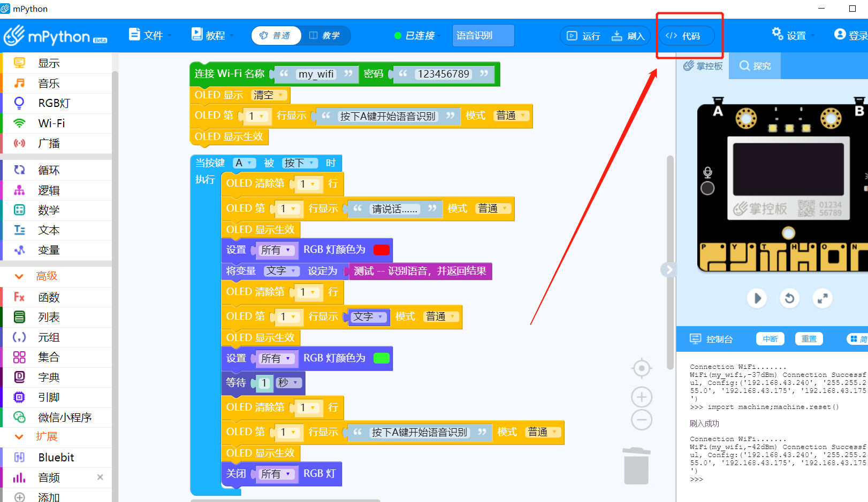Open the 微信小程序 category
This screenshot has height=502, width=868.
pyautogui.click(x=56, y=418)
